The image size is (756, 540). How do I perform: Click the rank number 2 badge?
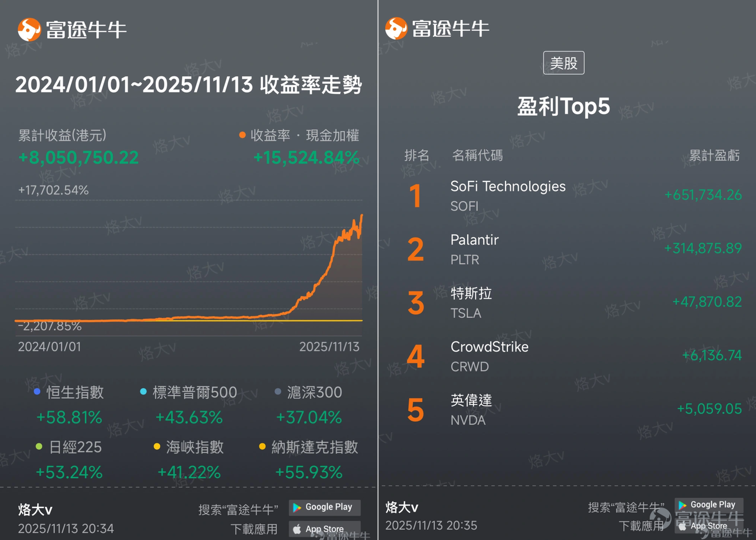coord(416,249)
